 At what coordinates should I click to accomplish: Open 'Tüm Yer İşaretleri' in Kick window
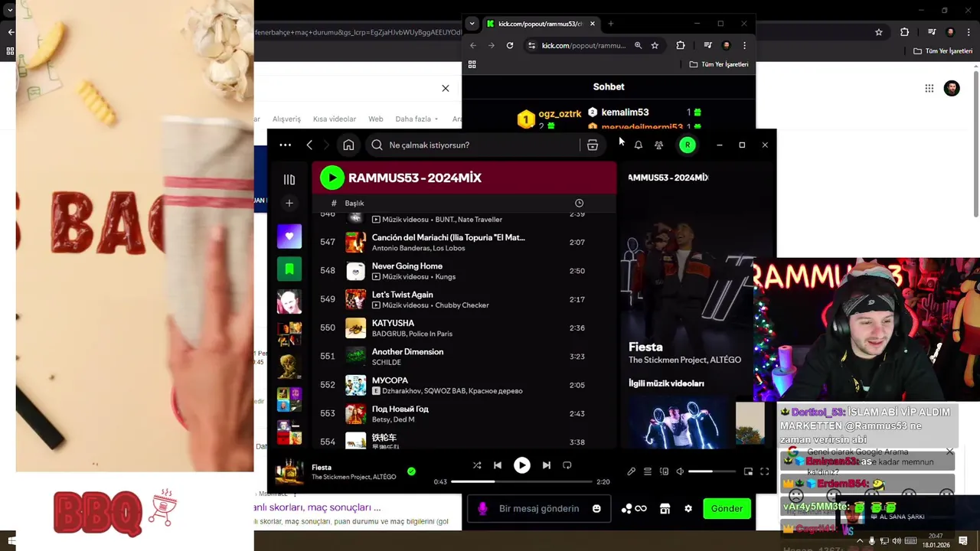[719, 64]
